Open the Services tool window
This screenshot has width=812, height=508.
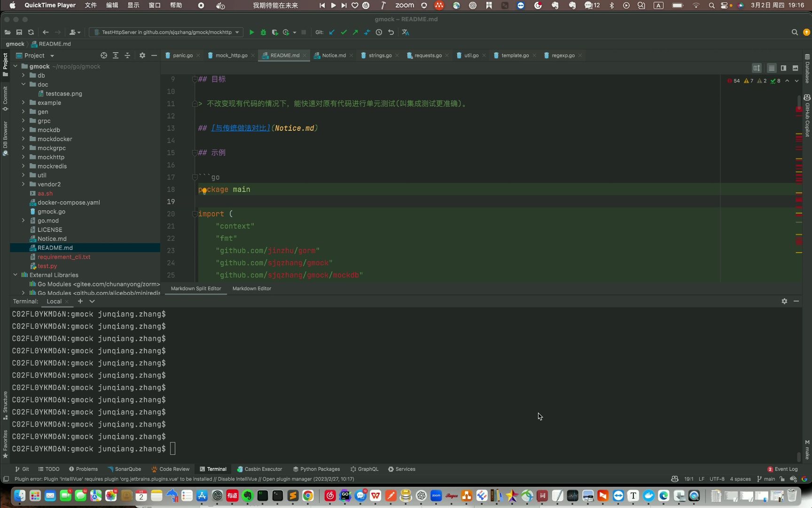pos(402,469)
